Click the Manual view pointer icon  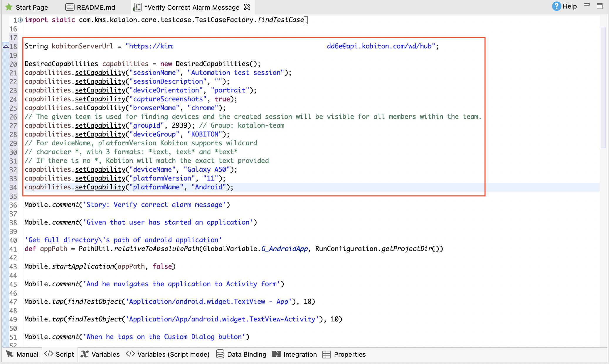point(10,354)
